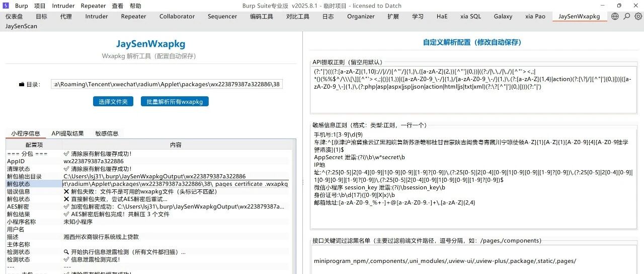Switch to the JaySenScan tab
Image resolution: width=644 pixels, height=274 pixels.
(21, 26)
